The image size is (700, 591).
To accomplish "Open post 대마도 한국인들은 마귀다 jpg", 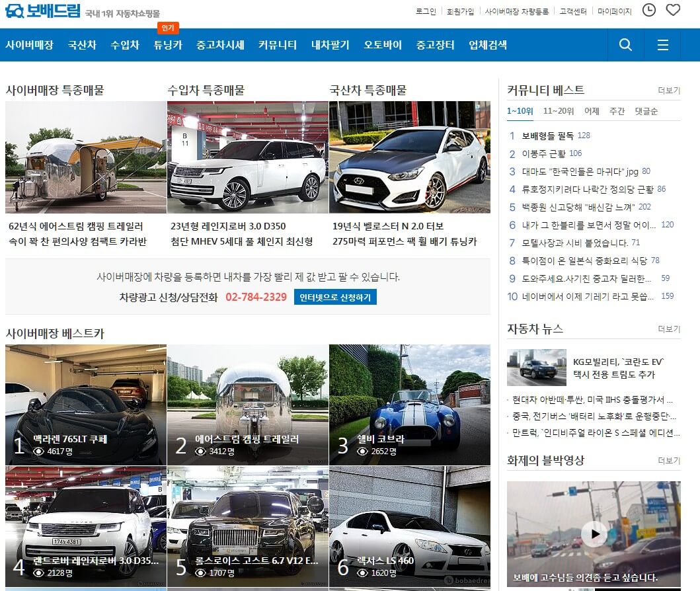I will pyautogui.click(x=580, y=171).
